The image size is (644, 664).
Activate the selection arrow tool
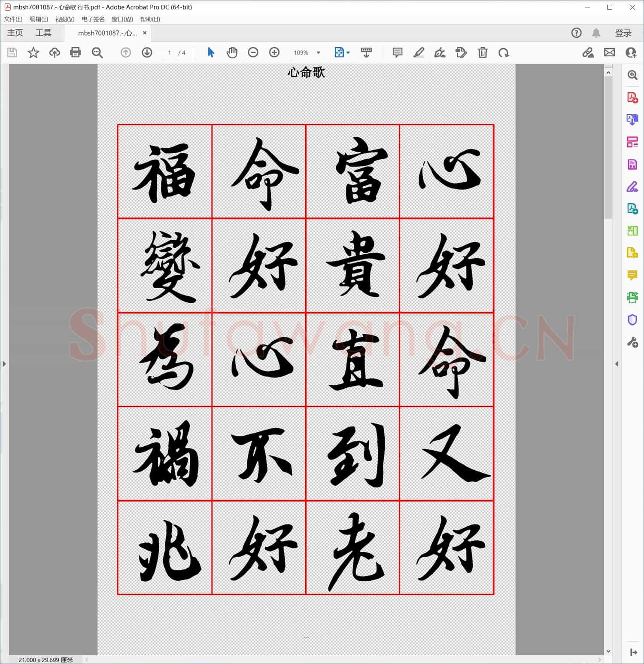coord(211,52)
